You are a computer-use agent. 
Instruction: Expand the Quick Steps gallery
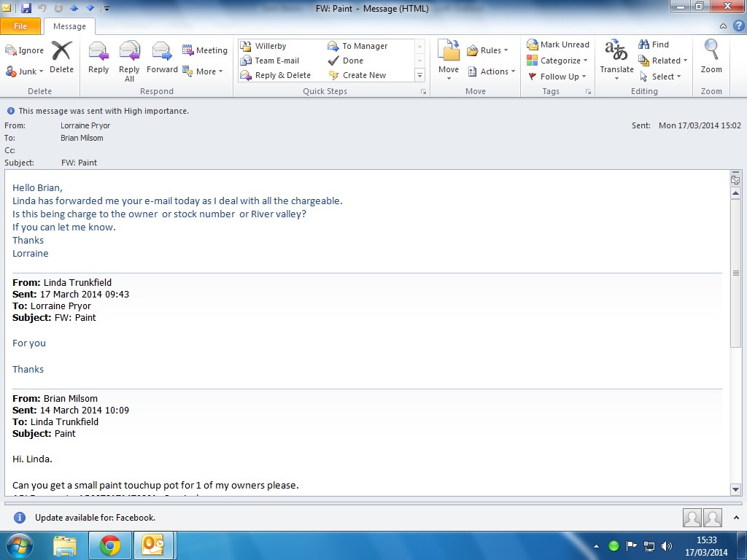tap(419, 75)
